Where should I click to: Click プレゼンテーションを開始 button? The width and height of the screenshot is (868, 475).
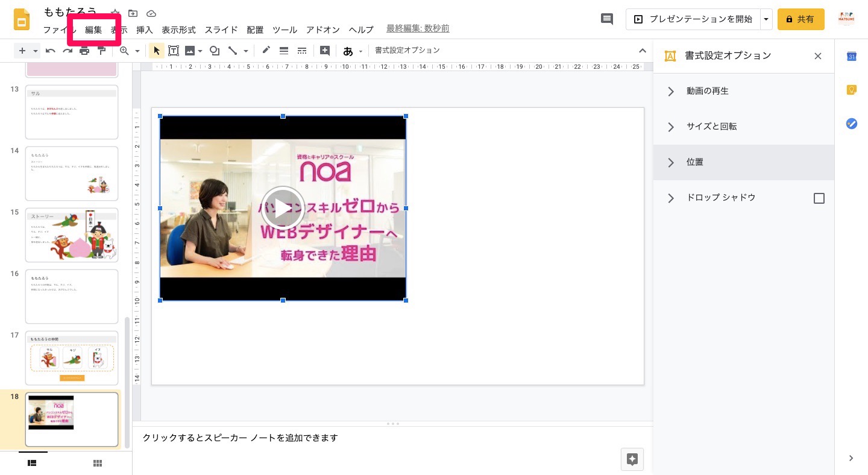[x=693, y=19]
